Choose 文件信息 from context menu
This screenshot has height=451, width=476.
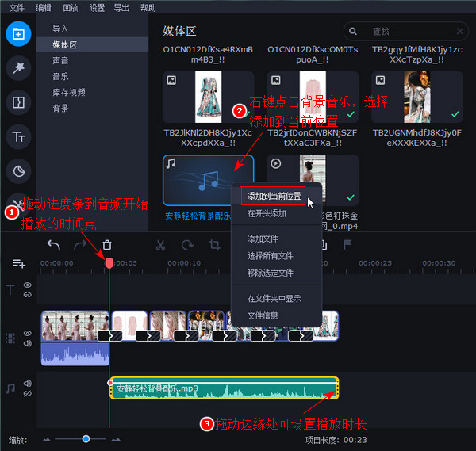click(276, 315)
